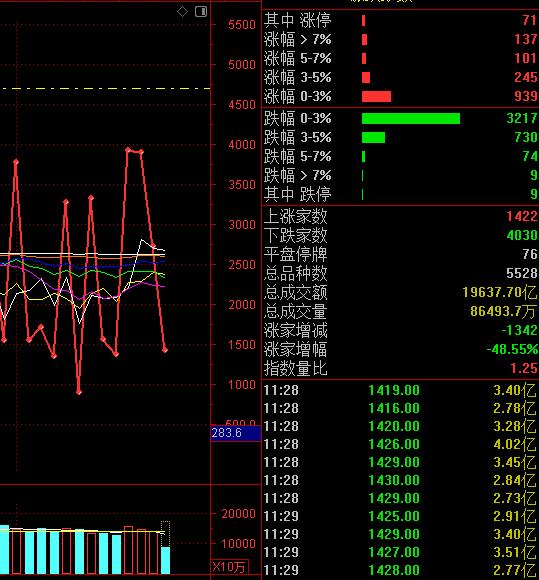Select the 其中 跌停 row label

297,195
